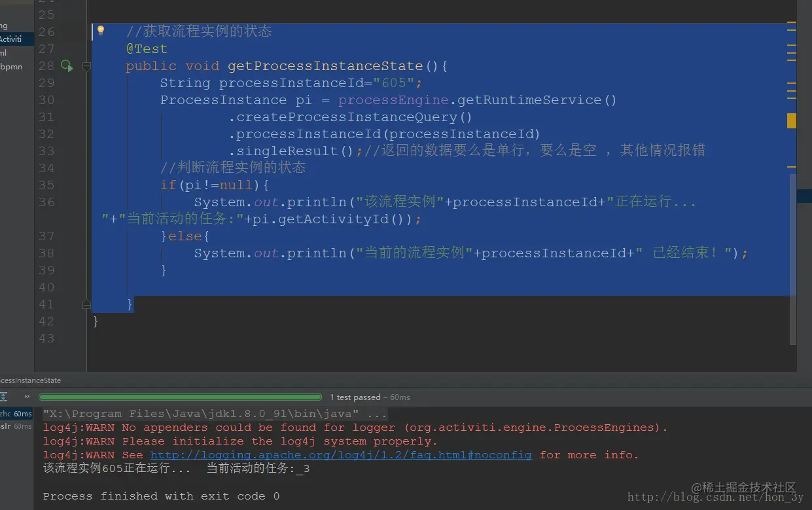The height and width of the screenshot is (510, 812).
Task: Click the line number 42 in gutter
Action: [46, 321]
